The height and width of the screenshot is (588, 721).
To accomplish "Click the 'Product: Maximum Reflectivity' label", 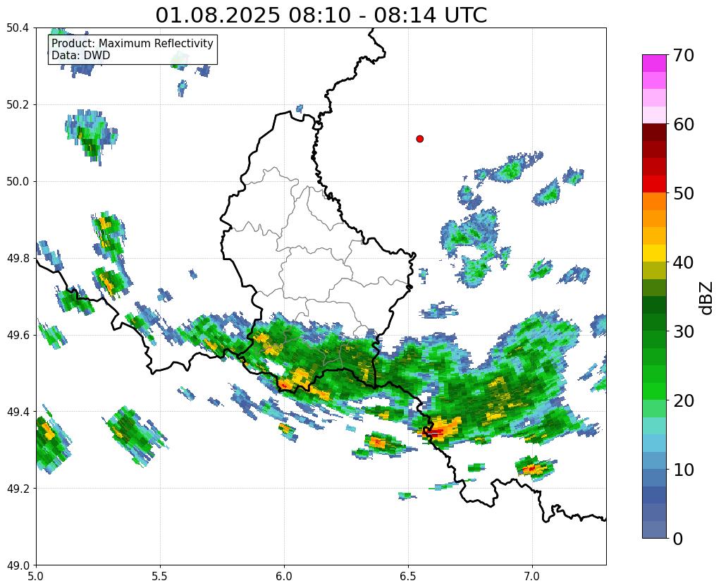I will pyautogui.click(x=133, y=43).
